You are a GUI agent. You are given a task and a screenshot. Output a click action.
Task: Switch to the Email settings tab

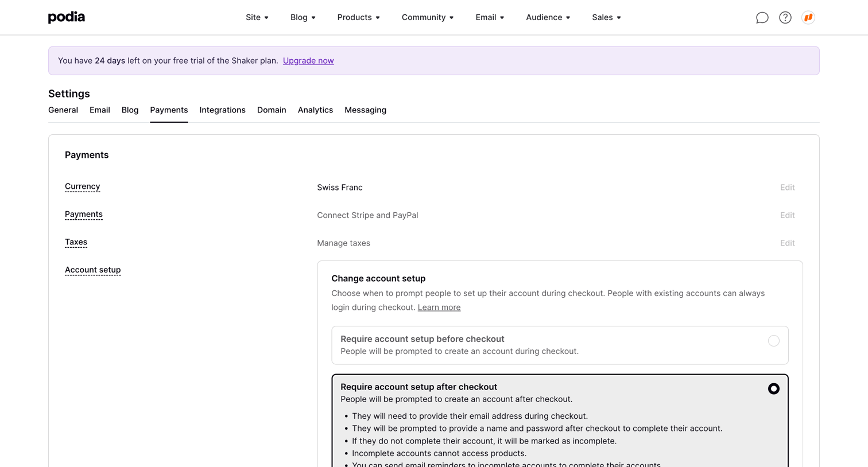100,110
